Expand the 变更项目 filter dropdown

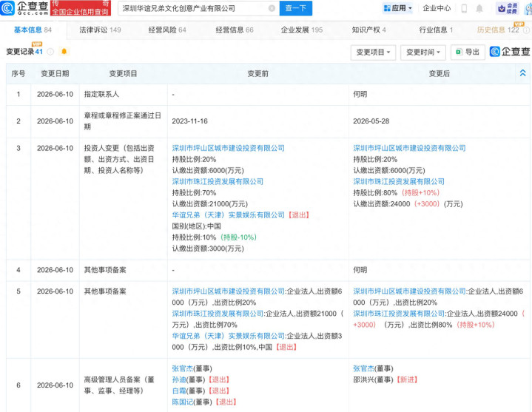373,53
